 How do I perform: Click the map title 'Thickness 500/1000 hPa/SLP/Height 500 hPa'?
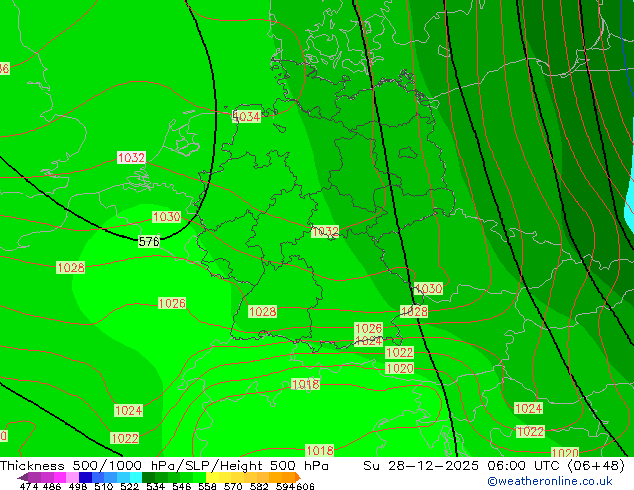click(164, 466)
